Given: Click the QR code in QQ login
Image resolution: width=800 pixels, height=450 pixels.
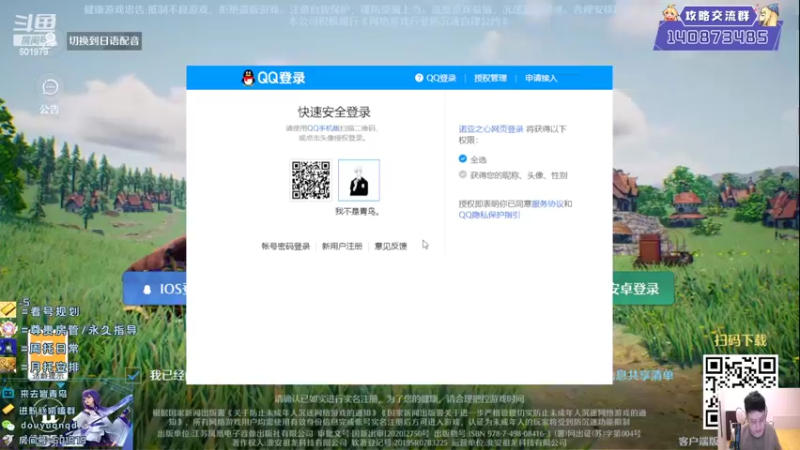Looking at the screenshot, I should (311, 180).
